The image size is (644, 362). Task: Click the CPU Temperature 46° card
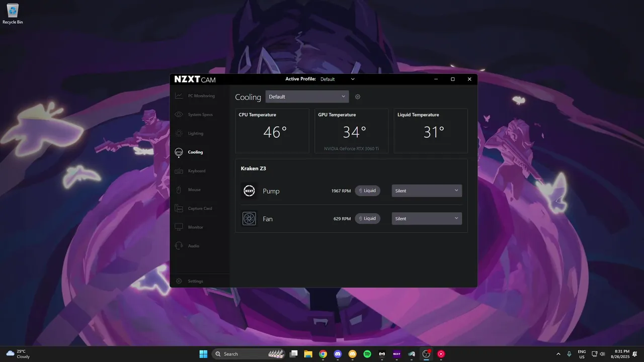point(272,131)
